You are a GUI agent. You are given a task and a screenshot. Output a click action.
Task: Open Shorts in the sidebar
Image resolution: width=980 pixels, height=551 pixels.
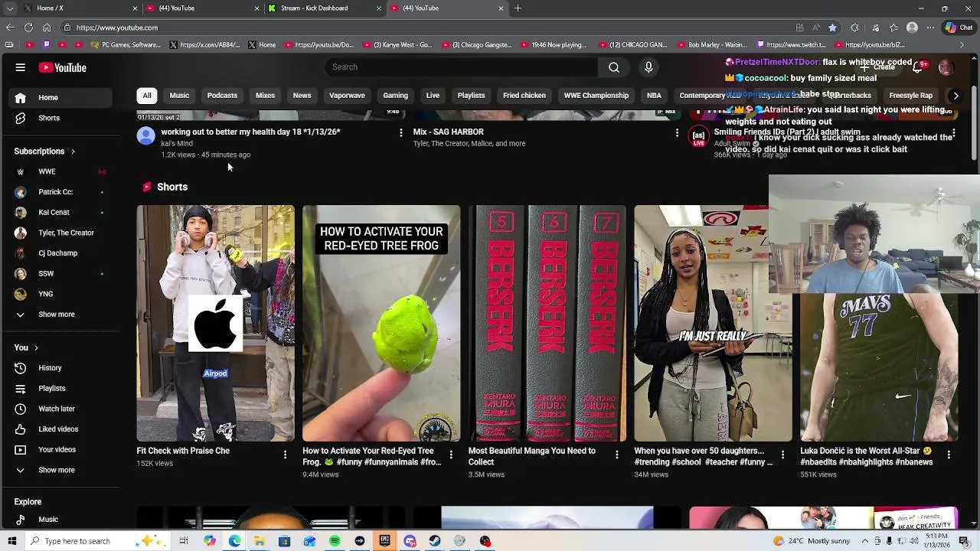point(60,118)
